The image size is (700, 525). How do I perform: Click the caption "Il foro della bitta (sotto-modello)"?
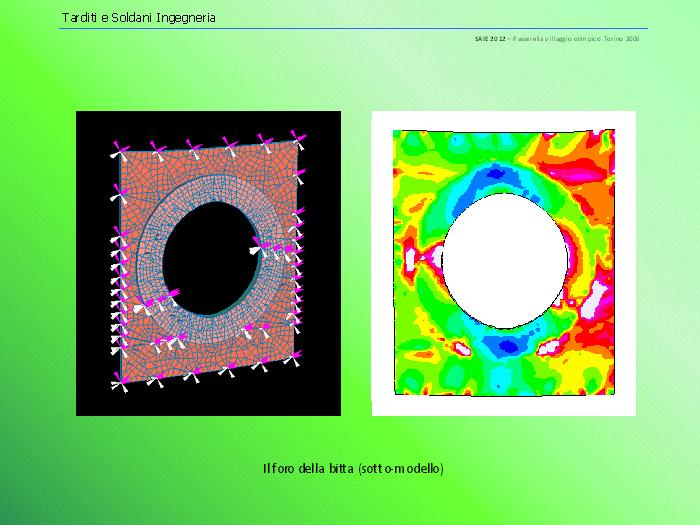point(352,468)
